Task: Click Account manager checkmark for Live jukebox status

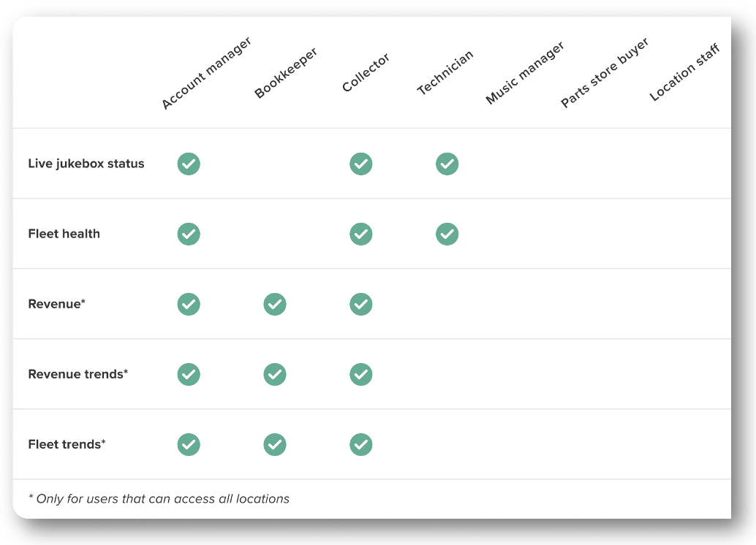Action: tap(189, 164)
